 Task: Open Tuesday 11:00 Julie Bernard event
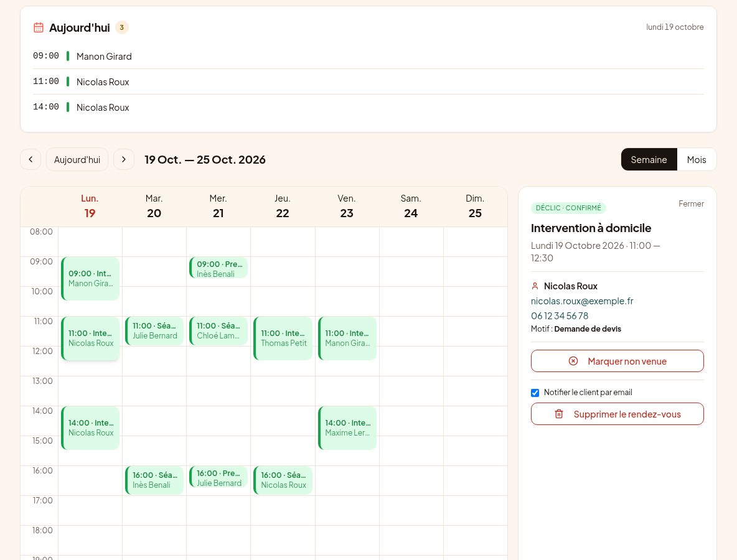154,331
